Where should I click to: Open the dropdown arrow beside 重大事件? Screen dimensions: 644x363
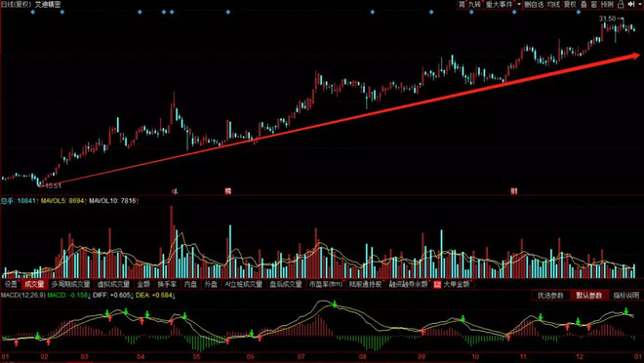519,4
